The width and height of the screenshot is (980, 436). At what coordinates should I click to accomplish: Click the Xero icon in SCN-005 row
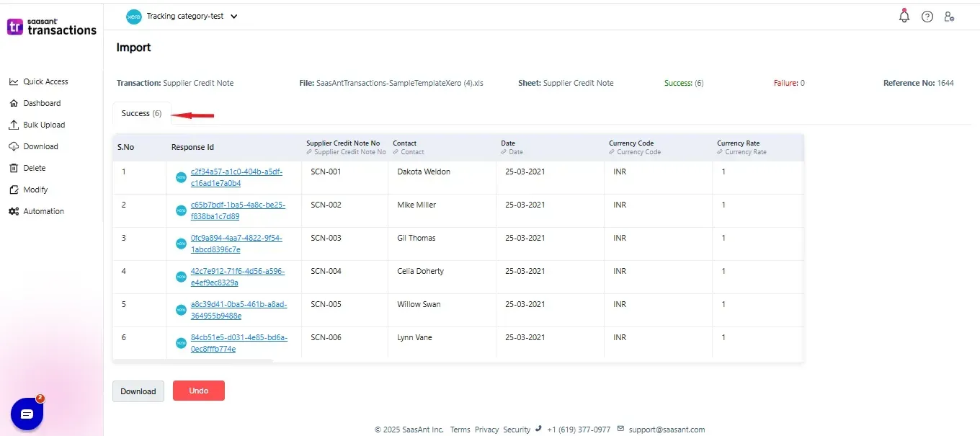click(x=181, y=310)
